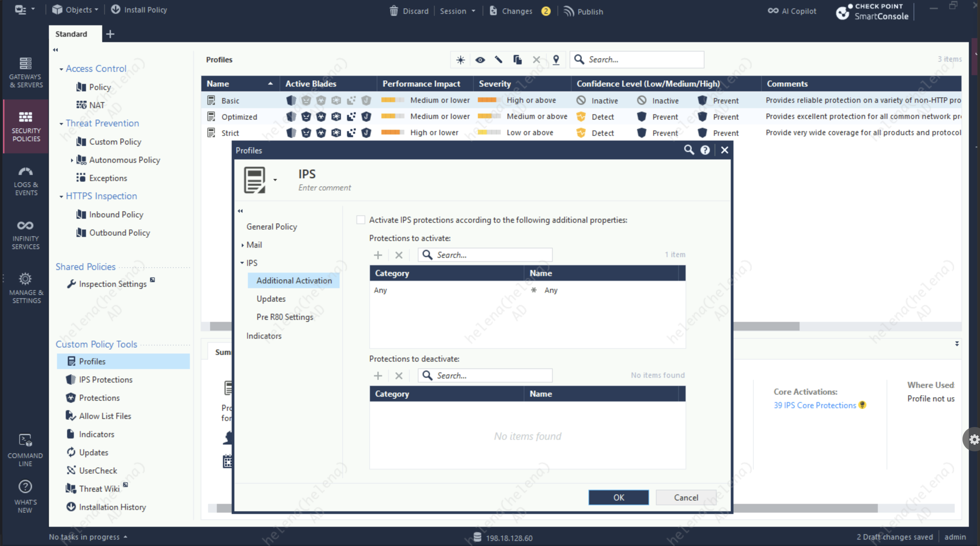Click the Where Used pin icon
Screen dimensions: 980x546
click(556, 60)
